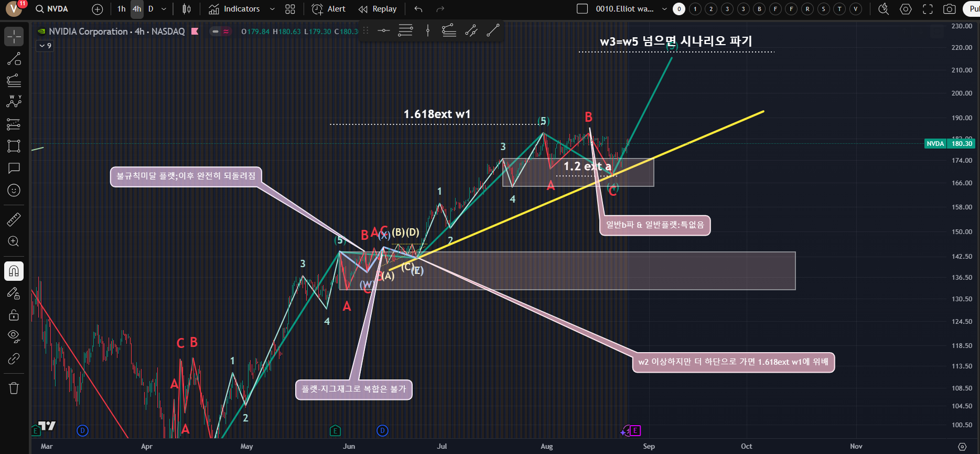Open the layout setup grid icon
The image size is (980, 454).
click(290, 9)
